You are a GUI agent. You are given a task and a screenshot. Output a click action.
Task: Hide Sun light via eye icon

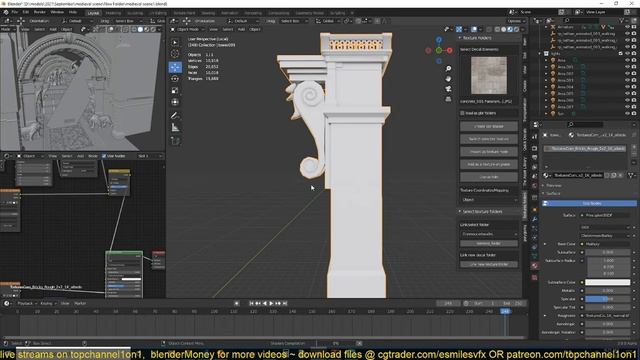627,113
